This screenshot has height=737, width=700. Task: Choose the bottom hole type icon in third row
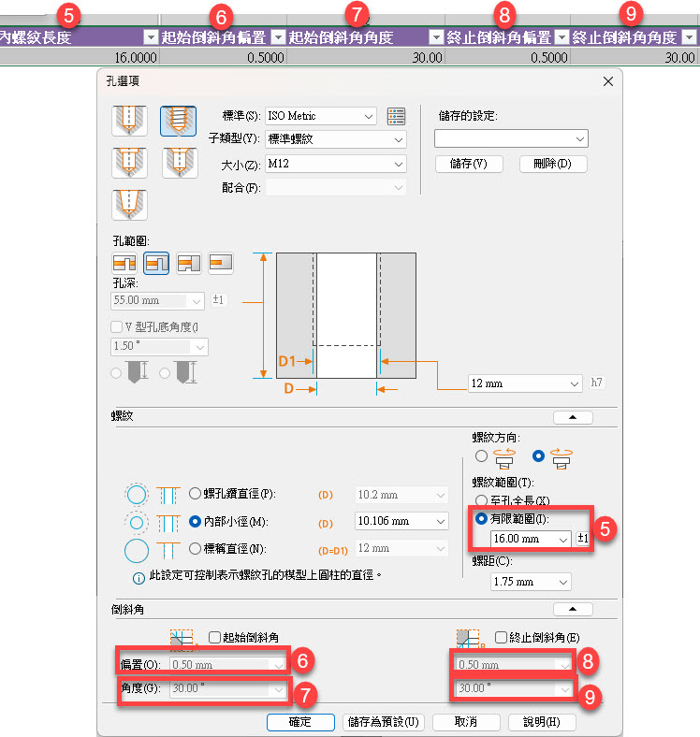tap(129, 203)
